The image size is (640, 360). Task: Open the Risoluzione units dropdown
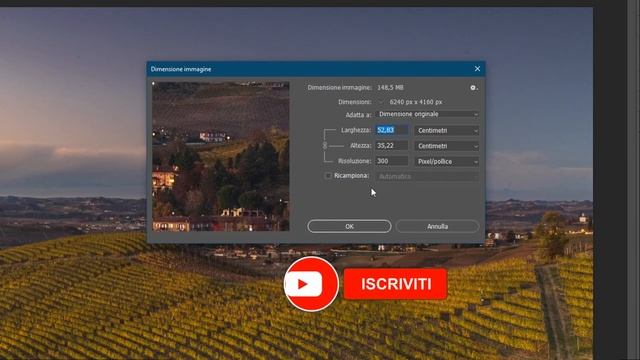point(447,162)
